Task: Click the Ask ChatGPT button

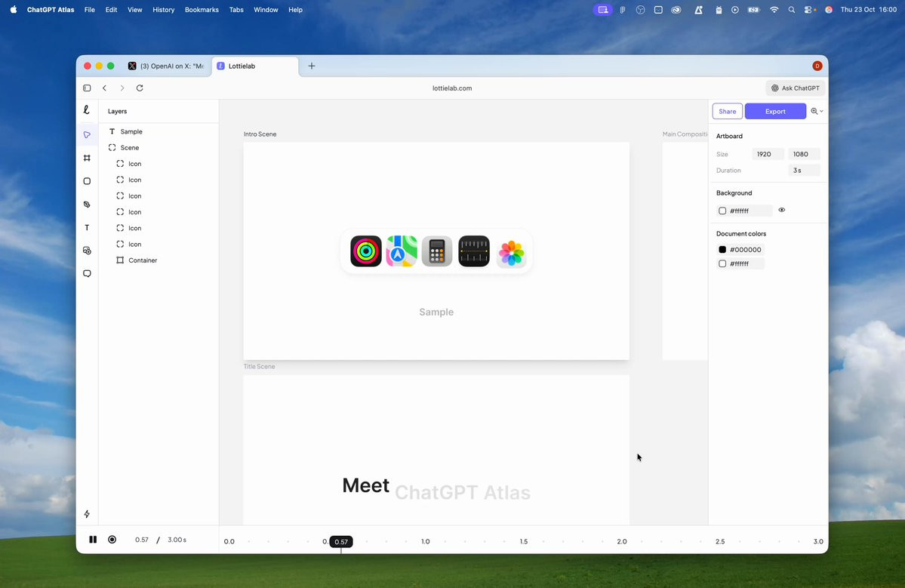Action: pyautogui.click(x=796, y=88)
